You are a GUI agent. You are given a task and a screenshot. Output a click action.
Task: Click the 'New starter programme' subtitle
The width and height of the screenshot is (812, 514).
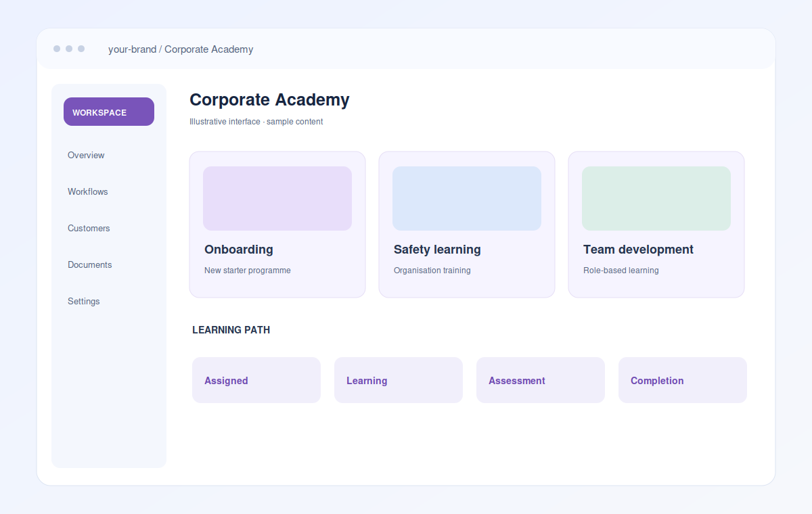tap(248, 271)
